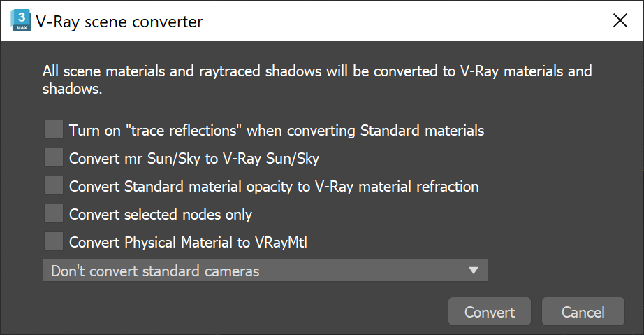644x335 pixels.
Task: Tick the mr Sun/Sky conversion checkbox
Action: click(54, 158)
